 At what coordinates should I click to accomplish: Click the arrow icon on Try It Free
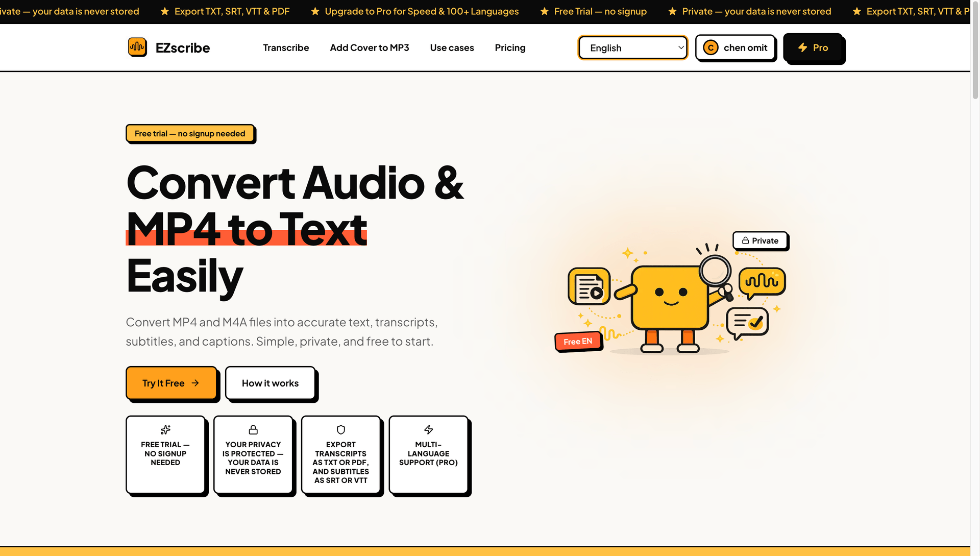click(x=195, y=383)
